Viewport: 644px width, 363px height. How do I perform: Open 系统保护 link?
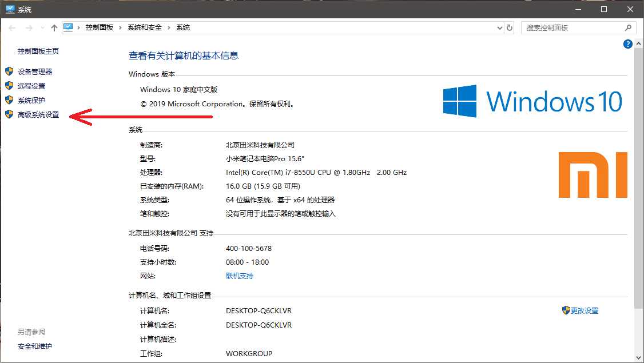click(x=31, y=101)
